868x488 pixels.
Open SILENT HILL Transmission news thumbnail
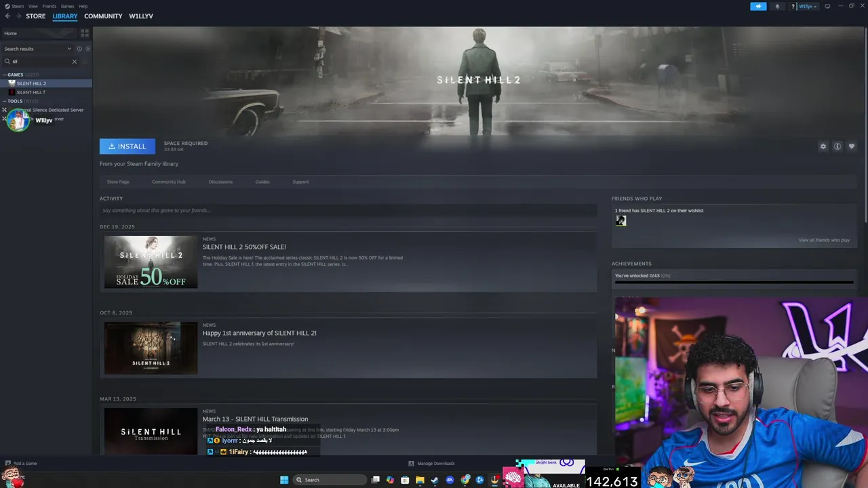tap(151, 432)
